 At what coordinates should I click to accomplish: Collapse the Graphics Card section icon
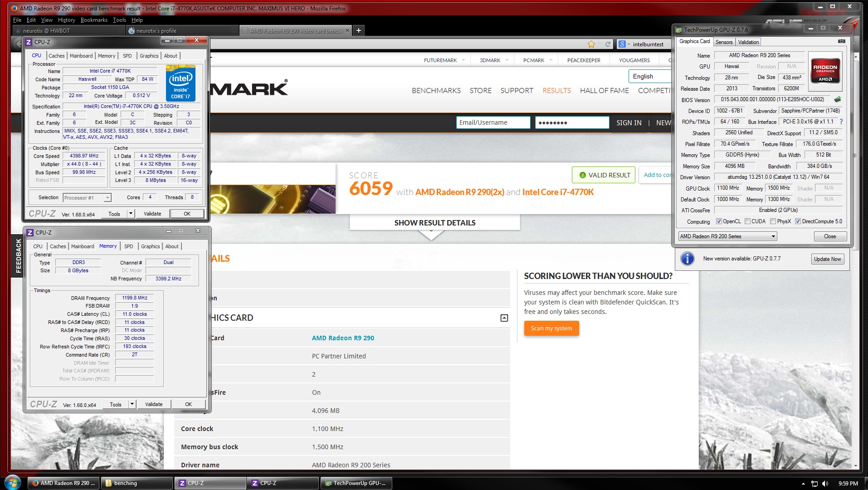click(x=504, y=318)
